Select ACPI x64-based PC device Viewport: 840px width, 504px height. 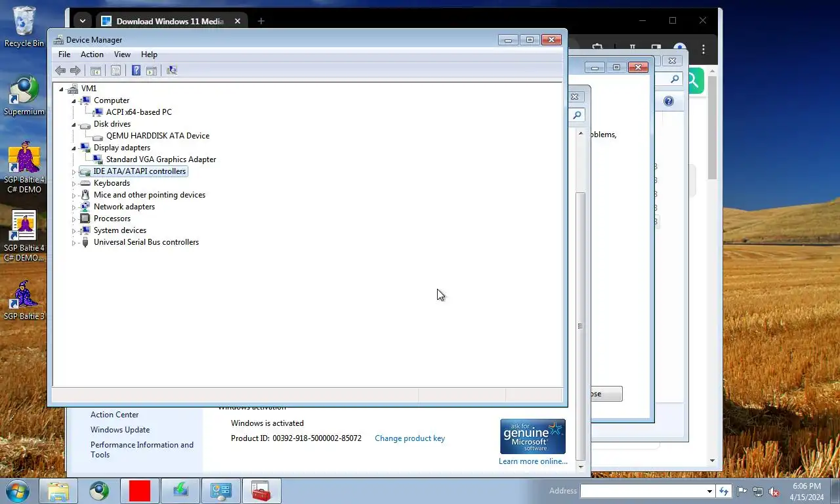pyautogui.click(x=139, y=112)
